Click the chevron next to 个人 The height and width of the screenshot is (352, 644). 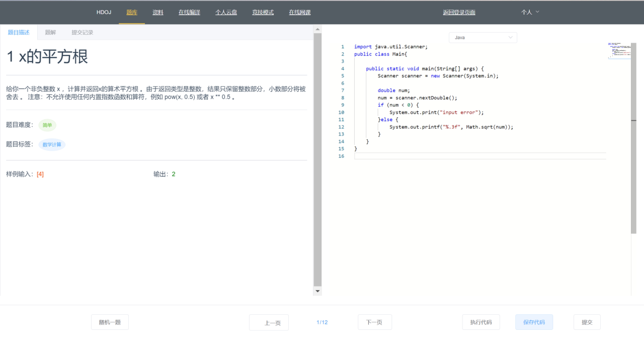click(x=537, y=12)
